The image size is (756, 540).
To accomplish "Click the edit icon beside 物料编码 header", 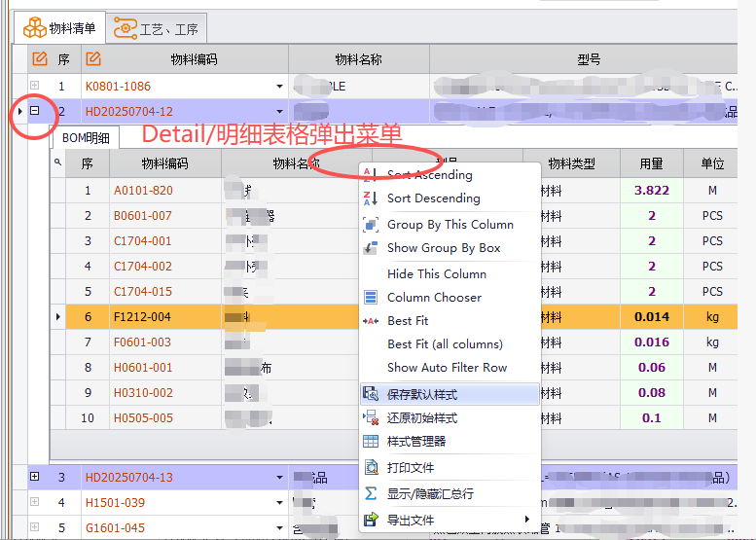I will click(93, 58).
